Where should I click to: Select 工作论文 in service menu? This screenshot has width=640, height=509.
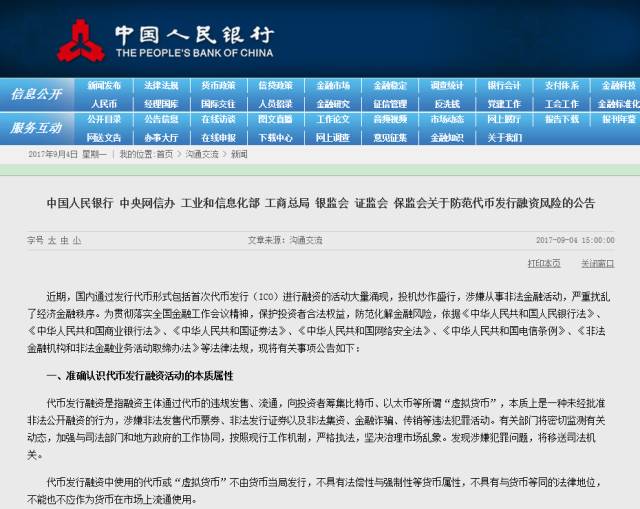pos(333,119)
